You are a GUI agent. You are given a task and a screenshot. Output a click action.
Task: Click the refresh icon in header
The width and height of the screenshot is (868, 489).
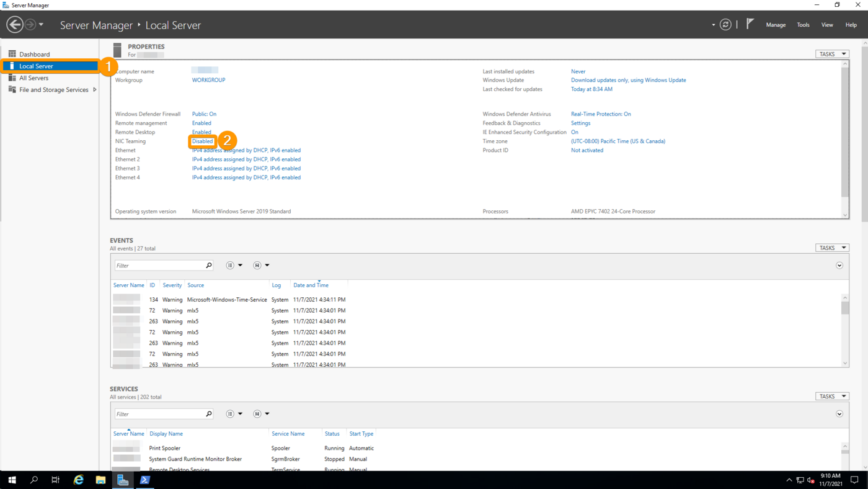click(725, 25)
